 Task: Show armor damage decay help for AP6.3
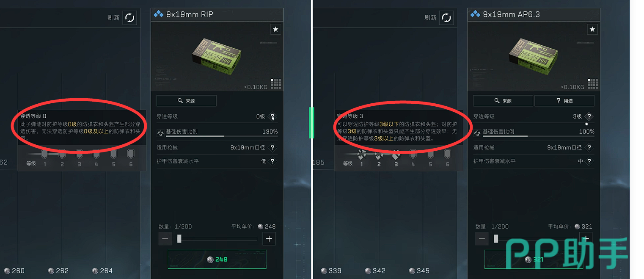(589, 161)
